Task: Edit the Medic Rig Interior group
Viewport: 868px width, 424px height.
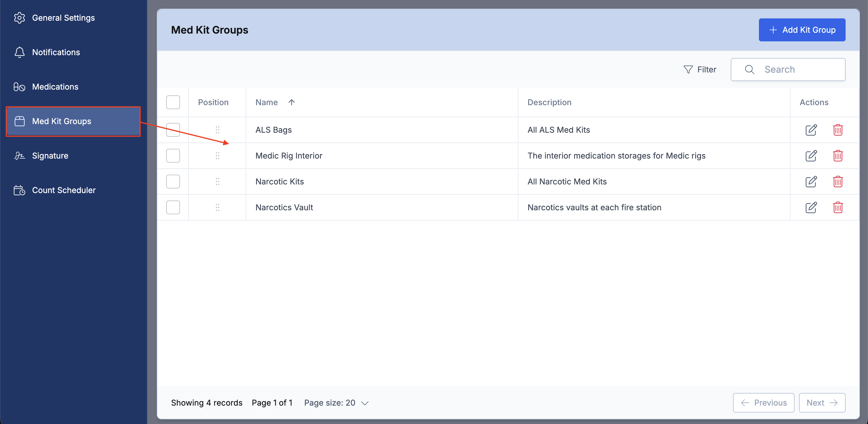Action: pos(811,155)
